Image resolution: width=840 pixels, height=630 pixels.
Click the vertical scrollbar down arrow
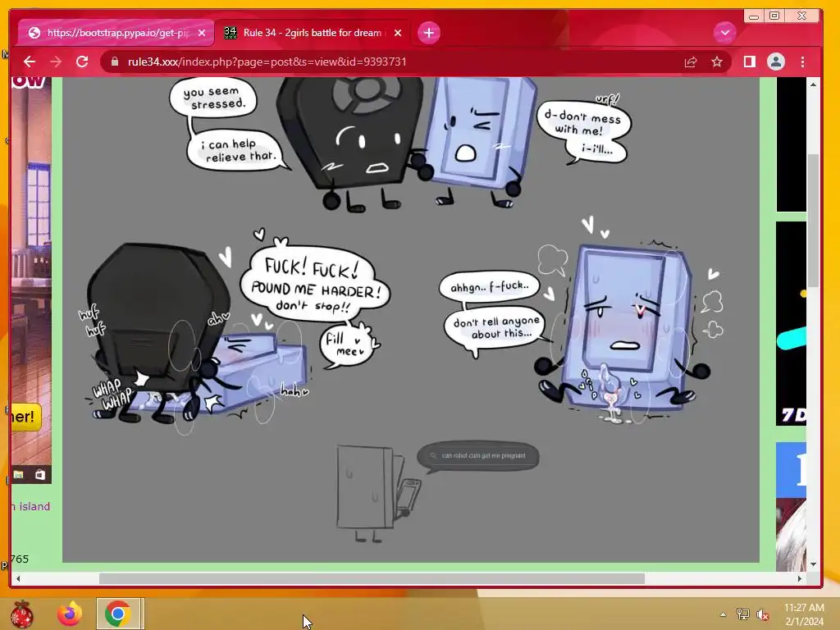point(813,564)
